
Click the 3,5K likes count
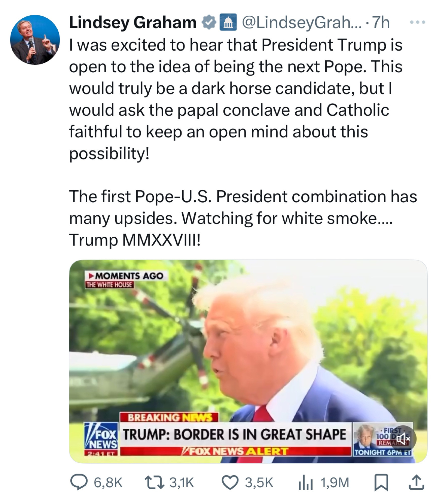259,483
